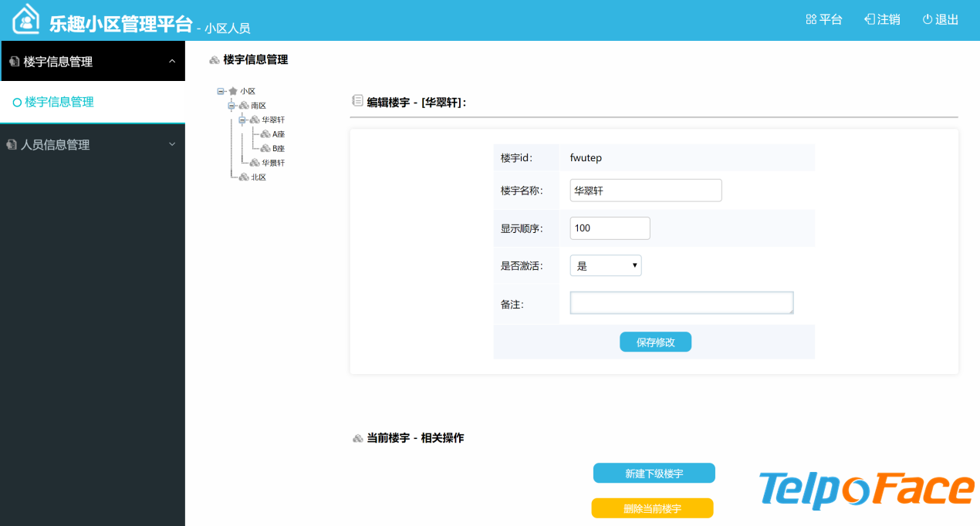Screen dimensions: 980x526
Task: Click the 删除当前楼宇 button
Action: tap(653, 509)
